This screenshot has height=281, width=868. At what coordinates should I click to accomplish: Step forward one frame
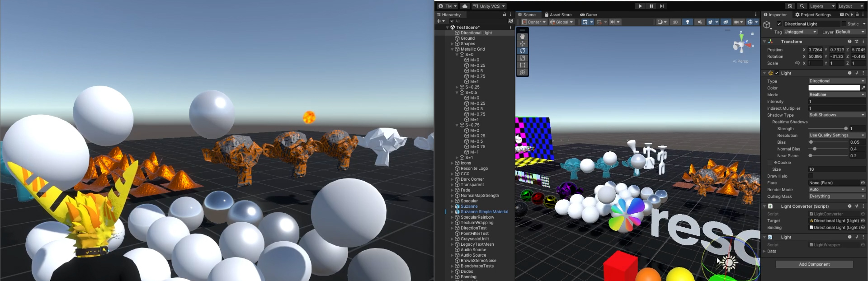pyautogui.click(x=661, y=6)
